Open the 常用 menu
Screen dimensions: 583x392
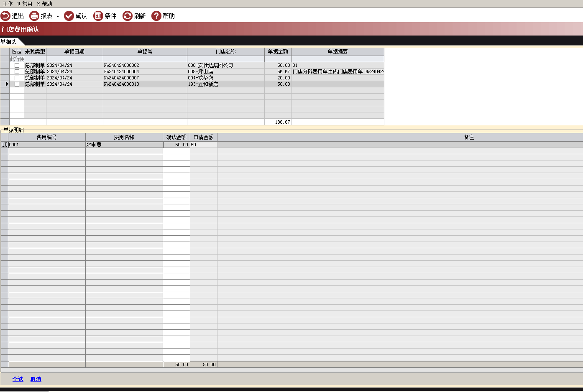25,4
